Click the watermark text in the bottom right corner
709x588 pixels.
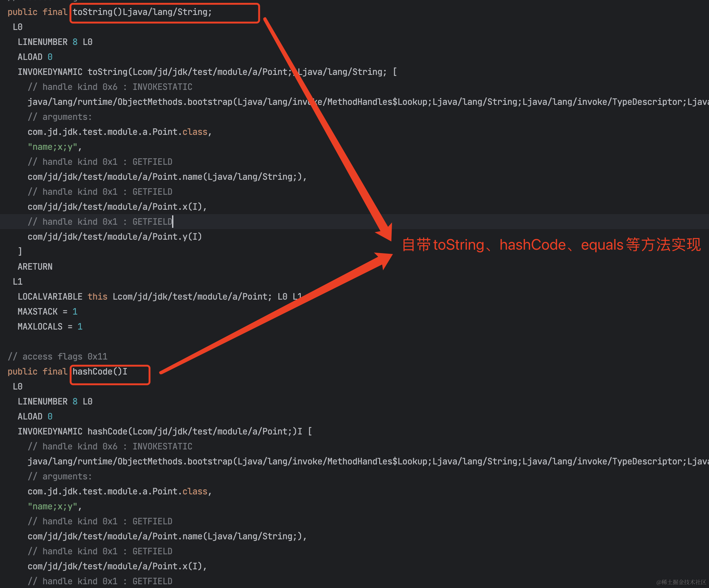point(681,582)
